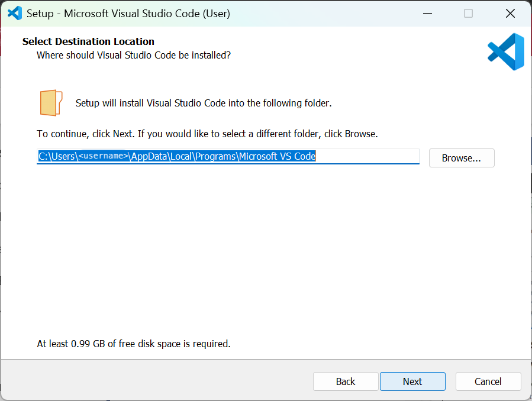Image resolution: width=532 pixels, height=401 pixels.
Task: Click the large VS Code logo at top right
Action: [506, 51]
